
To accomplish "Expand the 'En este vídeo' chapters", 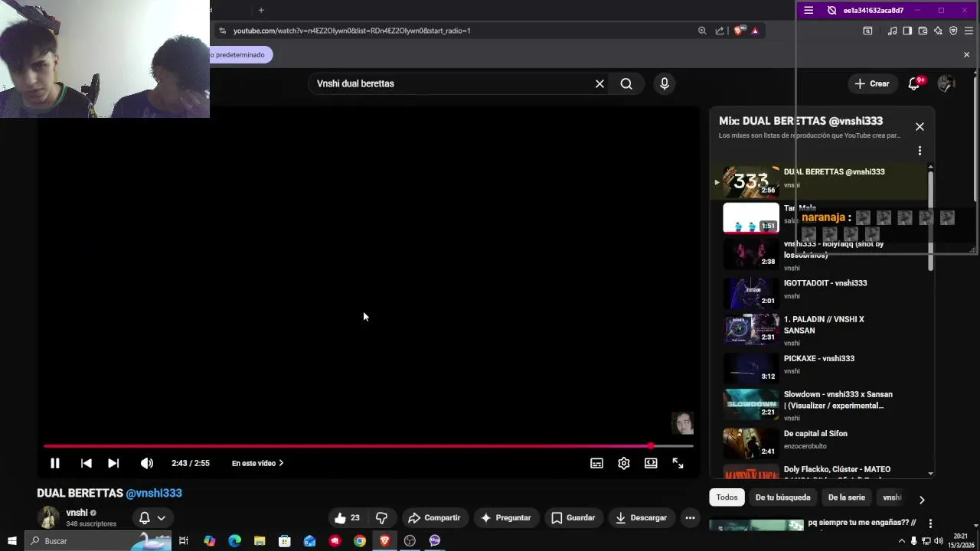I will point(258,463).
